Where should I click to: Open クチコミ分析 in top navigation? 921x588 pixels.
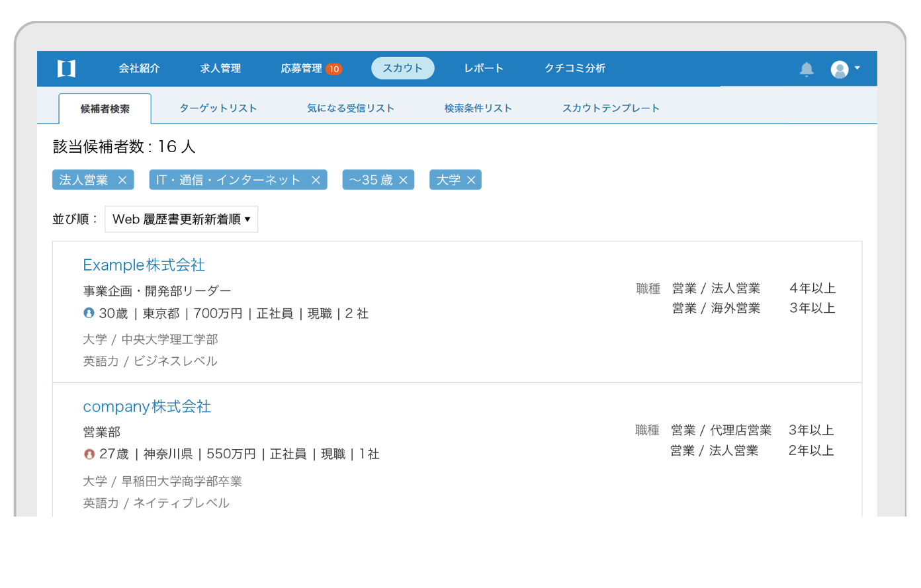[574, 68]
